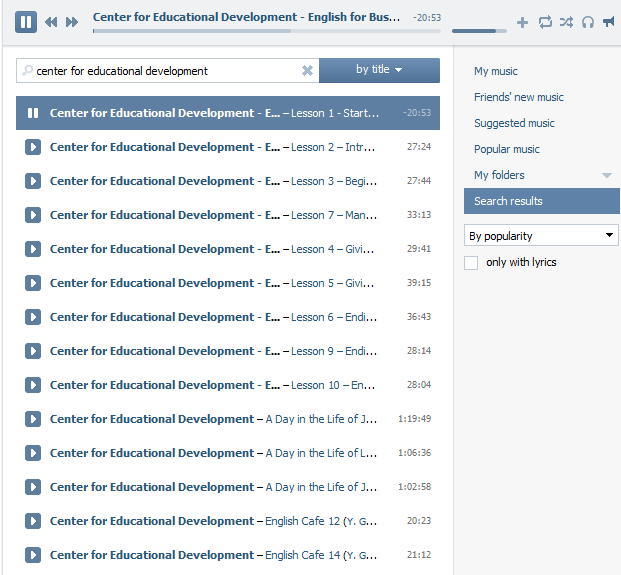Open My music section
Viewport: 621px width, 575px height.
tap(496, 71)
